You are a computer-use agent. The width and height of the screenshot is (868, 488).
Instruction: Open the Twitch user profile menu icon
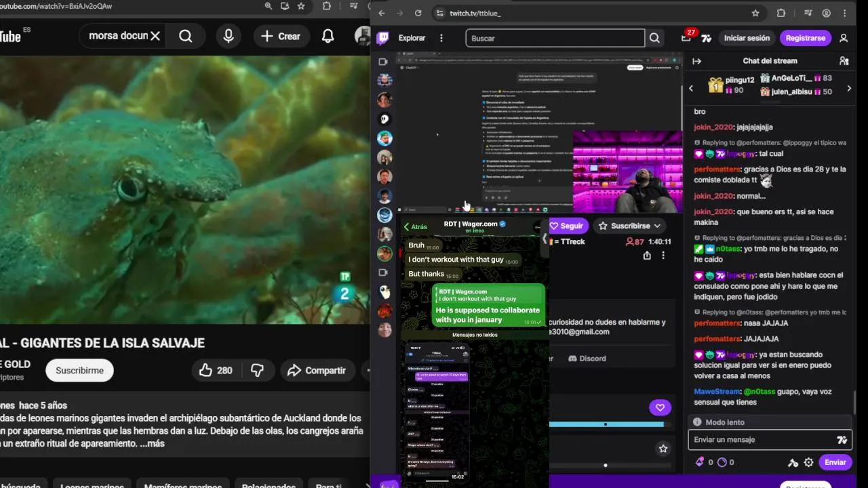(x=844, y=38)
